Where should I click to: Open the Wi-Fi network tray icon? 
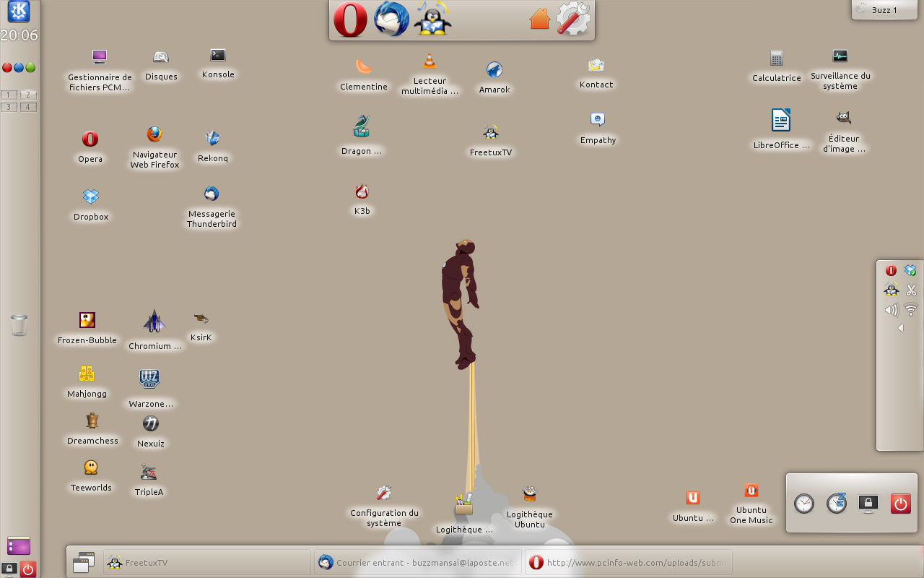911,310
